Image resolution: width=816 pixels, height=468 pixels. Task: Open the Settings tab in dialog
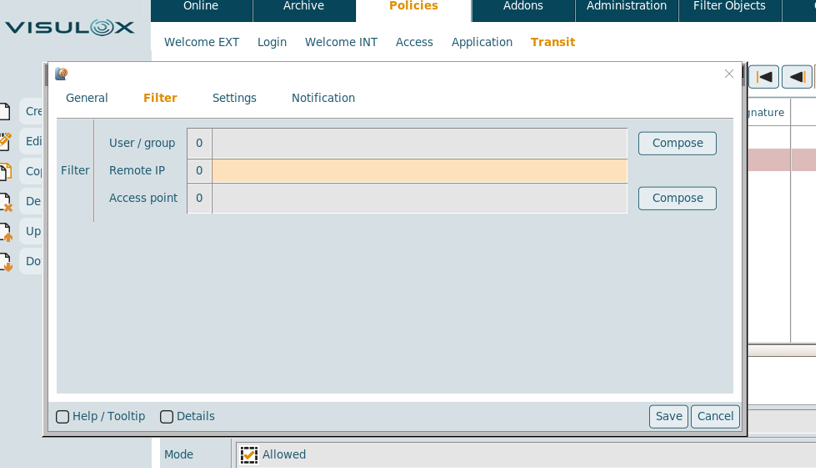[x=234, y=98]
